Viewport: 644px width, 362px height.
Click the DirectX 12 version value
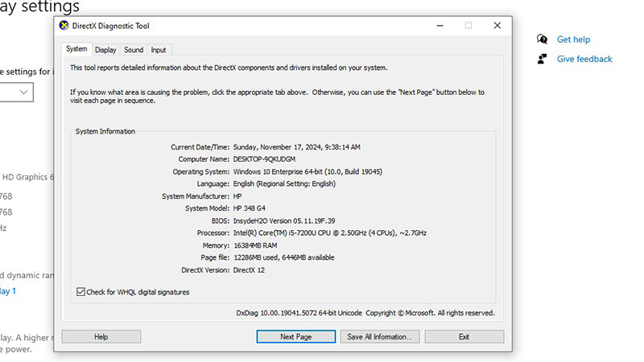pyautogui.click(x=249, y=270)
